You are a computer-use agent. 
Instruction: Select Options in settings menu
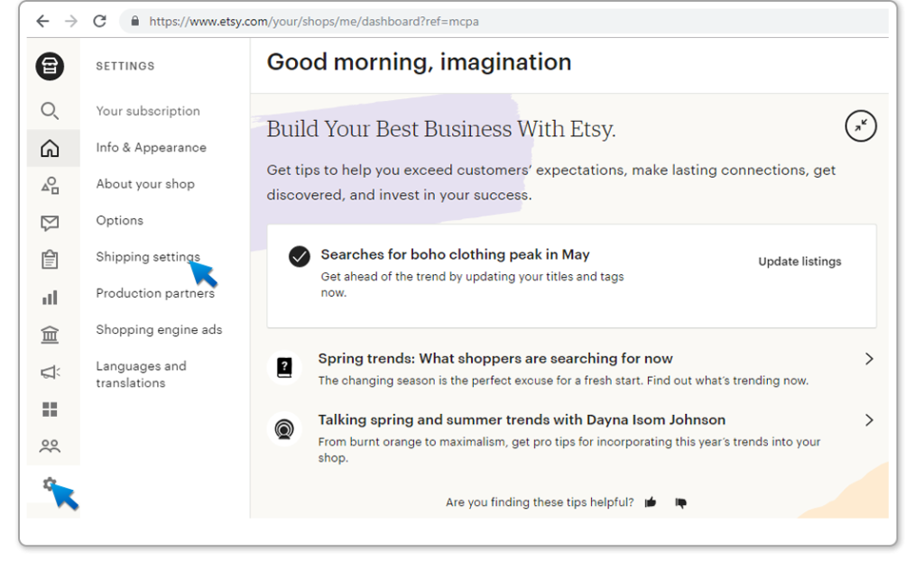tap(120, 220)
